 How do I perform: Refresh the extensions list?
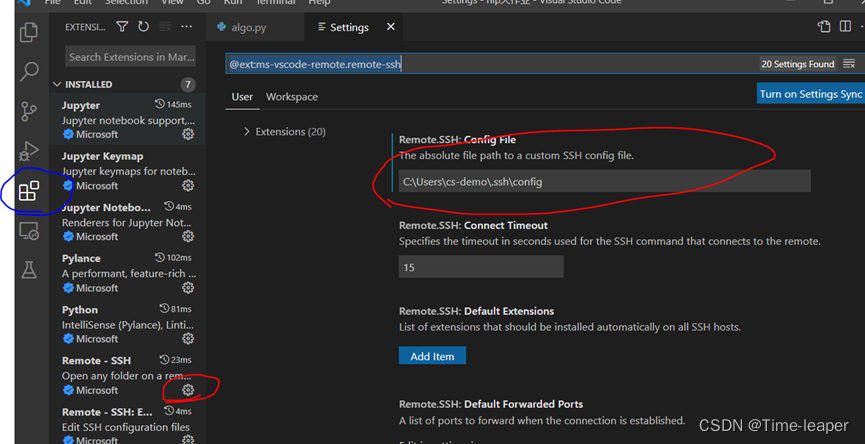tap(143, 27)
